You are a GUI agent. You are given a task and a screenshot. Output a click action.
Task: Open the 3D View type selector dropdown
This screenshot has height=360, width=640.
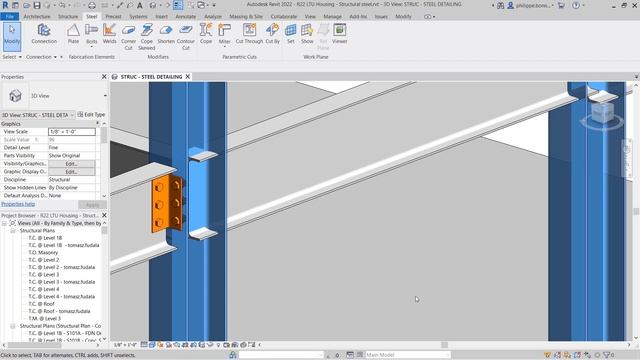[105, 96]
